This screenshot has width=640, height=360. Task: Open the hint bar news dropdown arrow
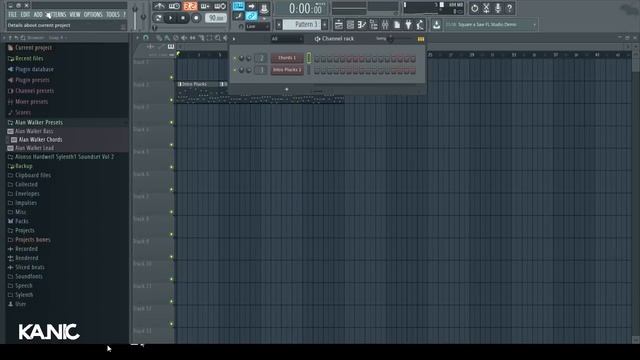[534, 25]
